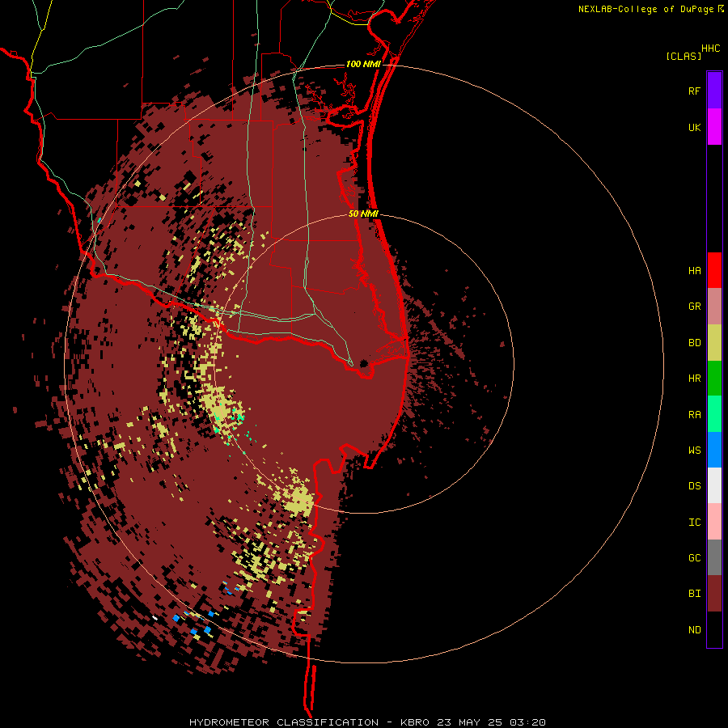Click the 'KBRO' radar site identifier
Screen dimensions: 728x728
pyautogui.click(x=415, y=722)
